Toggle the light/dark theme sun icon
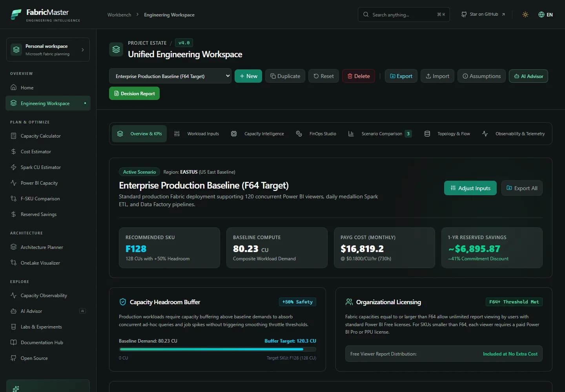565x392 pixels. click(525, 15)
